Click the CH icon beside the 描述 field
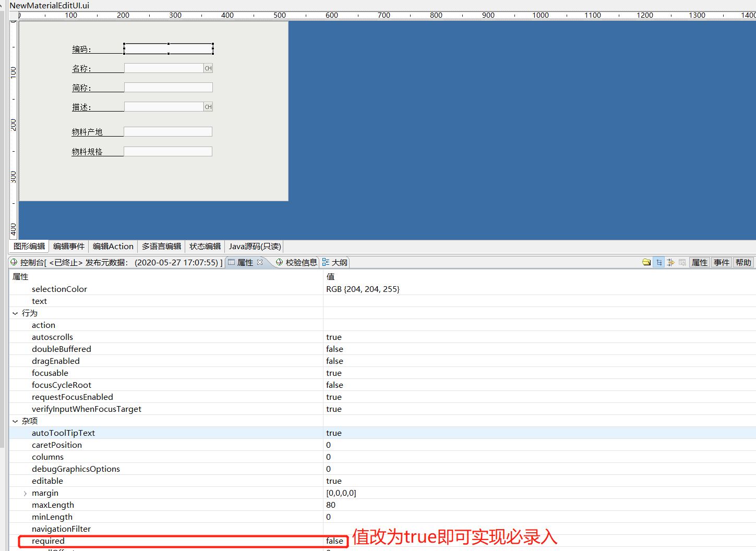This screenshot has height=551, width=756. click(208, 106)
